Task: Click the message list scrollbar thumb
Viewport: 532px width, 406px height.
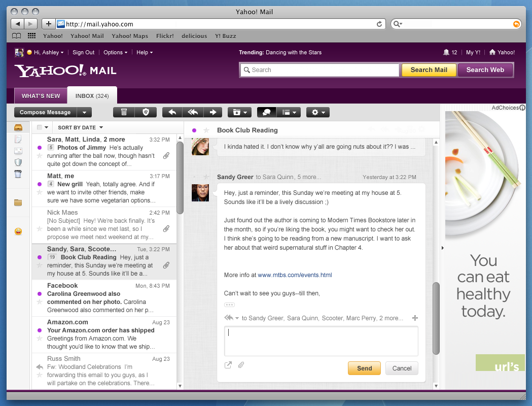Action: (180, 178)
